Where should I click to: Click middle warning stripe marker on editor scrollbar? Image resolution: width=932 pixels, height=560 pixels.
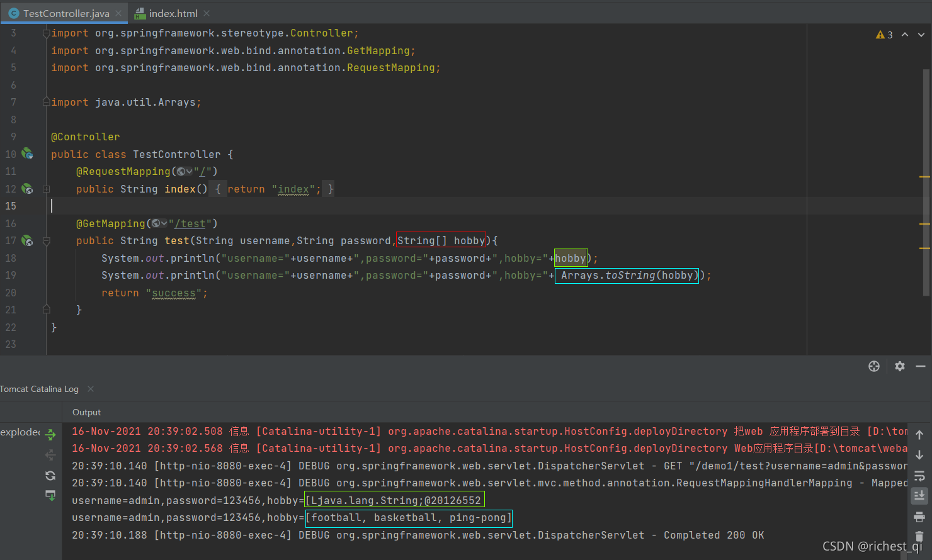[x=924, y=224]
